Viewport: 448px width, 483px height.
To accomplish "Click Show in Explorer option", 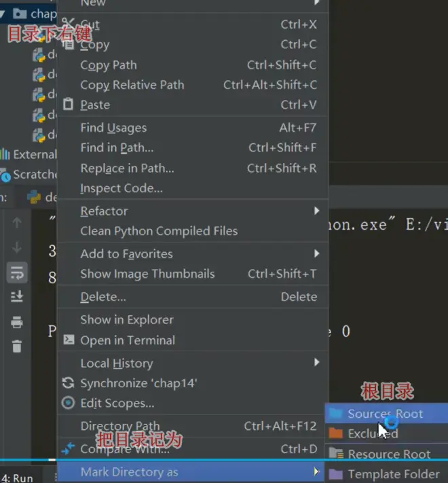I will pos(127,319).
